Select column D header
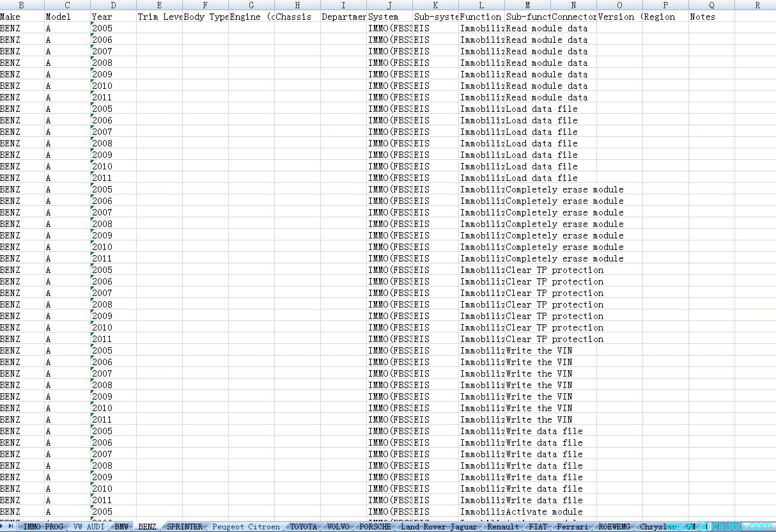This screenshot has width=776, height=532. (x=113, y=5)
